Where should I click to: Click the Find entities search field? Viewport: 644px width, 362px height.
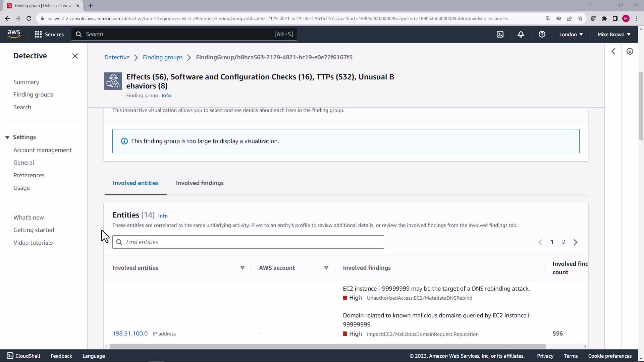coord(248,242)
